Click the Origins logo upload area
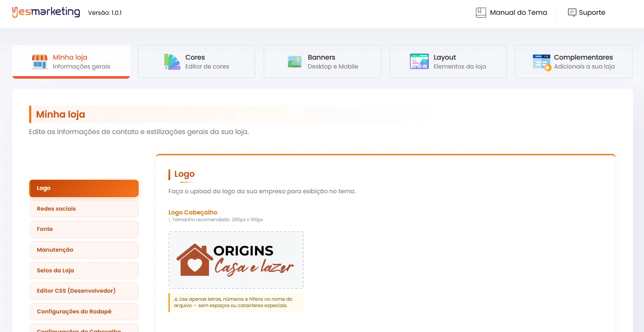644x332 pixels. click(236, 260)
